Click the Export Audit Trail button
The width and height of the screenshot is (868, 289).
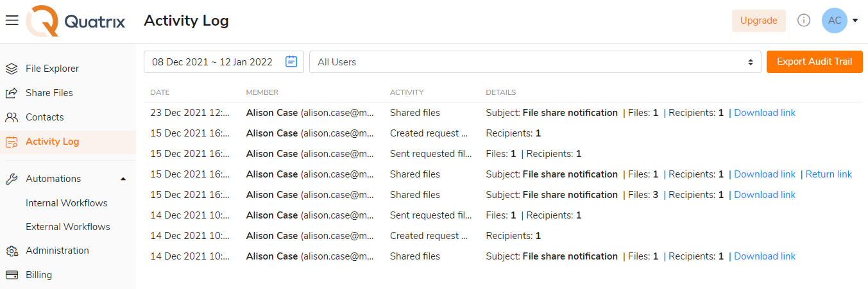click(814, 62)
